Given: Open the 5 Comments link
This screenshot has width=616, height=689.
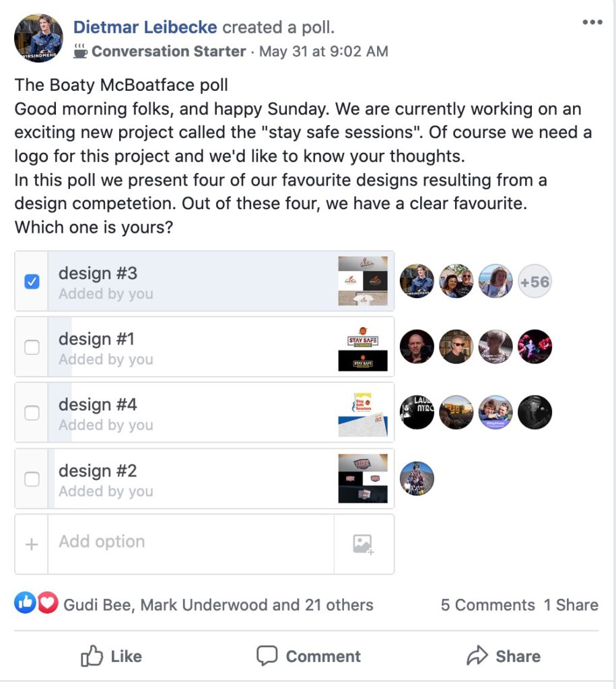Looking at the screenshot, I should (487, 605).
